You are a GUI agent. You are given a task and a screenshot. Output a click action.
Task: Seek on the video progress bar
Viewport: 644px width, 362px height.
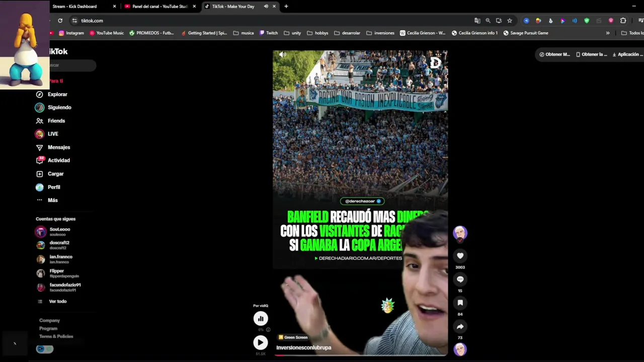pos(360,354)
